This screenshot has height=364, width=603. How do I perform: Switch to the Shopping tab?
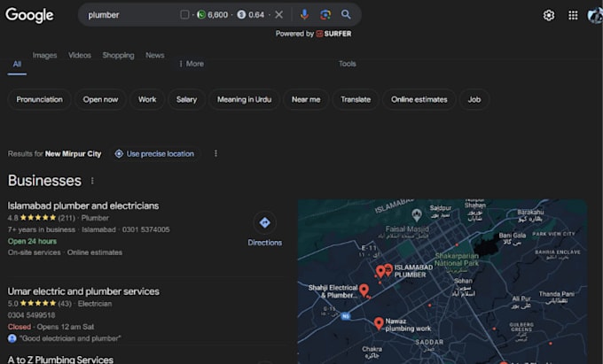(x=119, y=55)
